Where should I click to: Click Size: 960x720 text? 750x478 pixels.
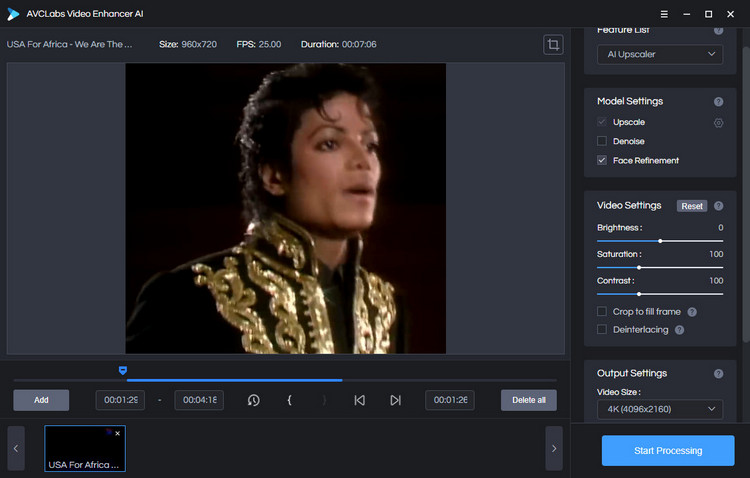point(188,44)
